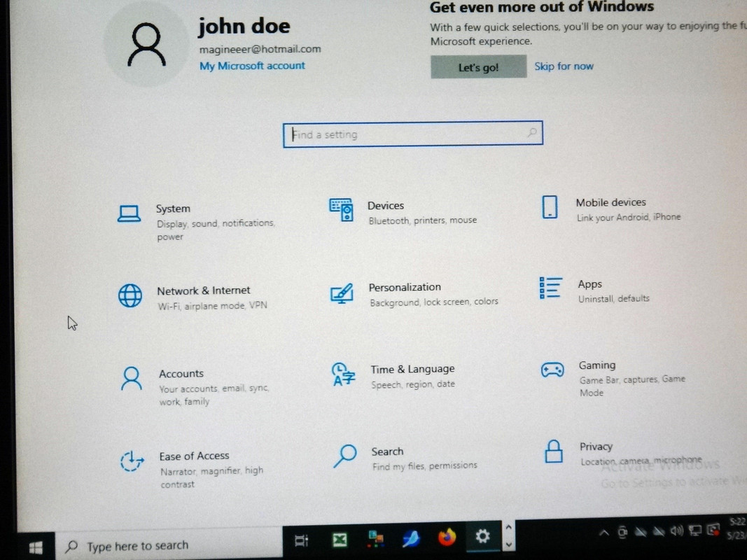Click the john doe account name
This screenshot has width=747, height=560.
coord(244,26)
